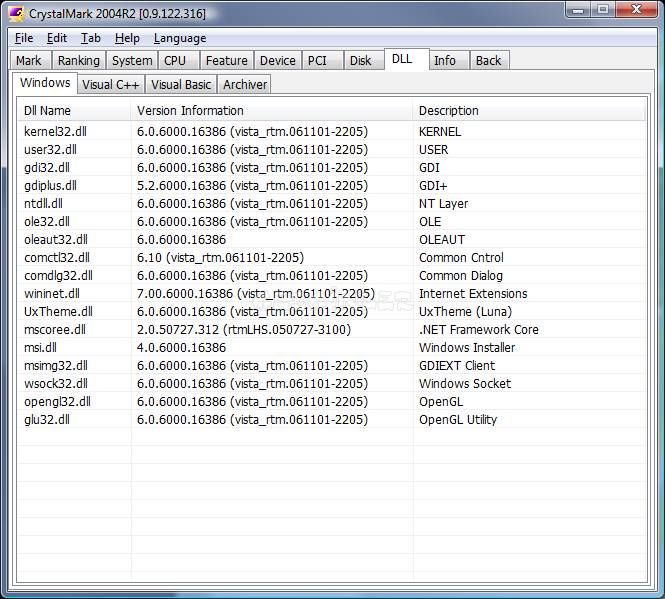Click the UxTheme (Luna) description
Viewport: 665px width, 599px height.
(x=466, y=312)
